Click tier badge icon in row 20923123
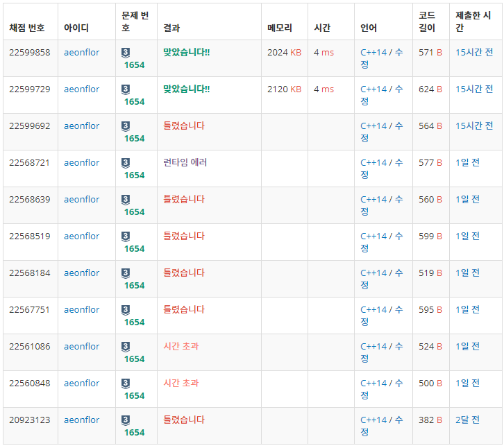 coord(126,420)
